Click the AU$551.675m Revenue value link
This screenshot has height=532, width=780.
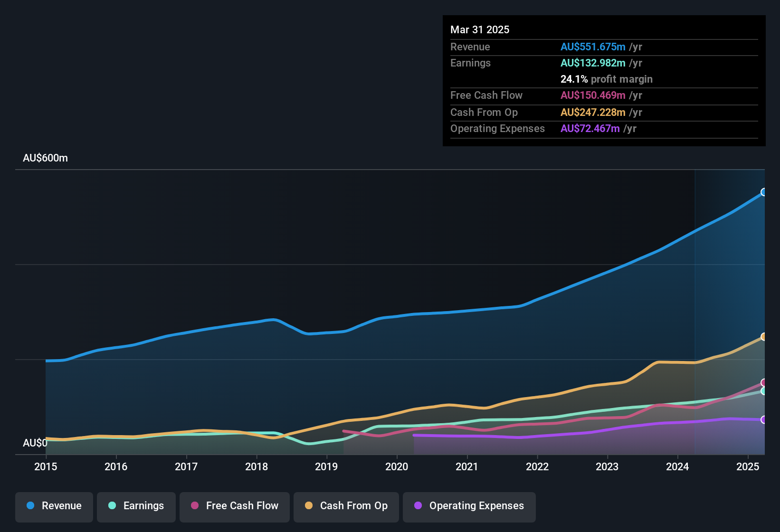coord(593,47)
